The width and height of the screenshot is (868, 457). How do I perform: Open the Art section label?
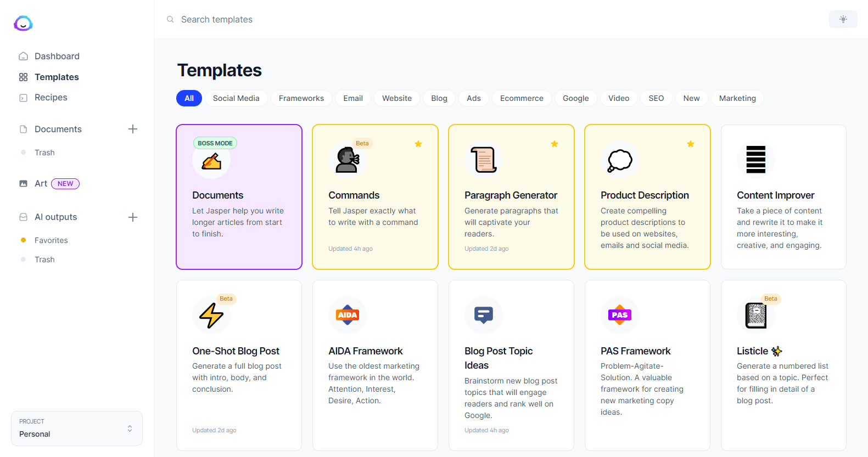click(x=41, y=184)
